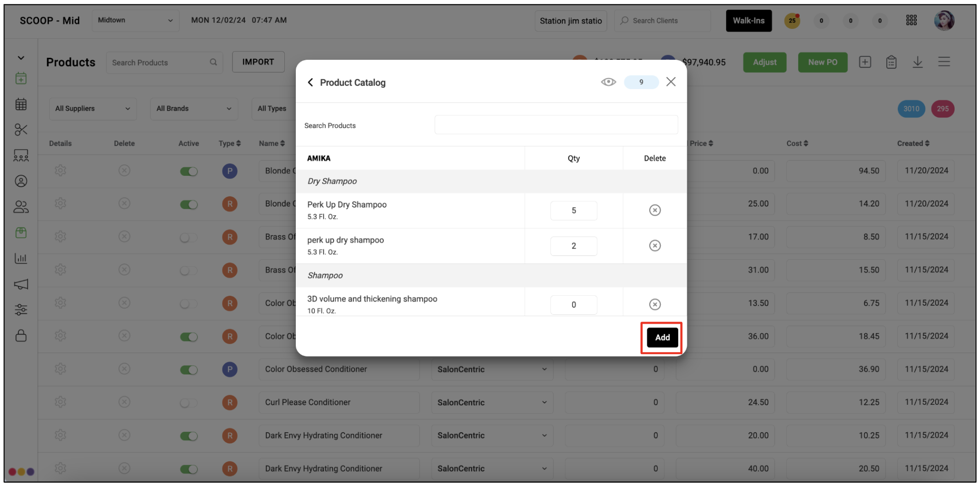Screen dimensions: 980x488
Task: Click the green Adjust button
Action: [x=764, y=62]
